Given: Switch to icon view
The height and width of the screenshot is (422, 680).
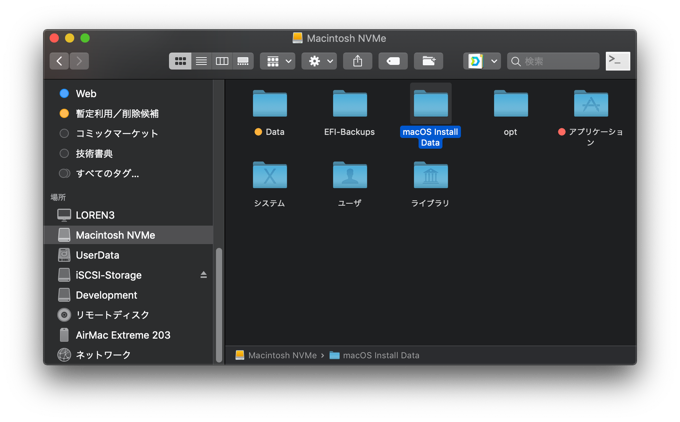Looking at the screenshot, I should click(180, 61).
